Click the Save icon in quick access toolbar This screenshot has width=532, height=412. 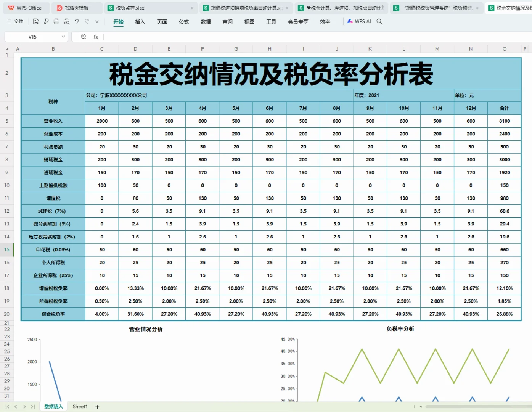tap(36, 21)
